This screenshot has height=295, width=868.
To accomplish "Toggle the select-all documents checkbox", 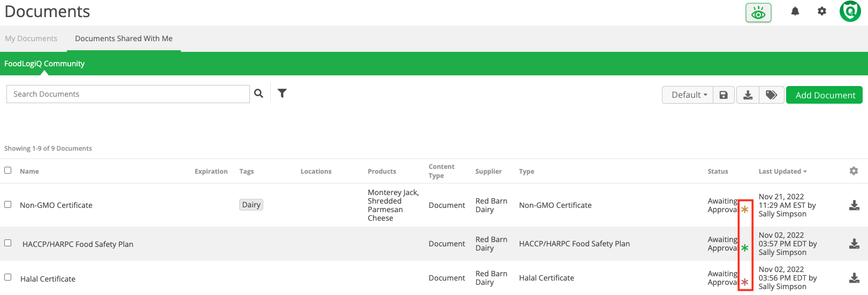I will (x=7, y=170).
